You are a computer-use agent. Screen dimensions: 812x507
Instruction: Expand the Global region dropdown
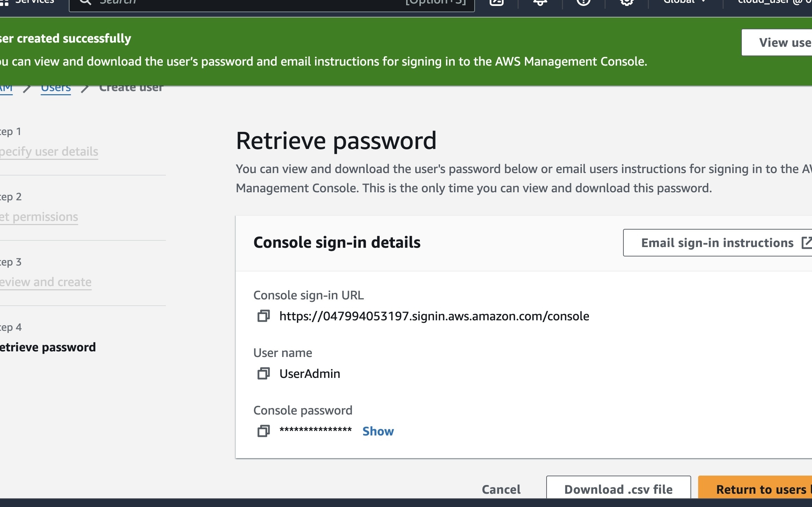[x=685, y=2]
